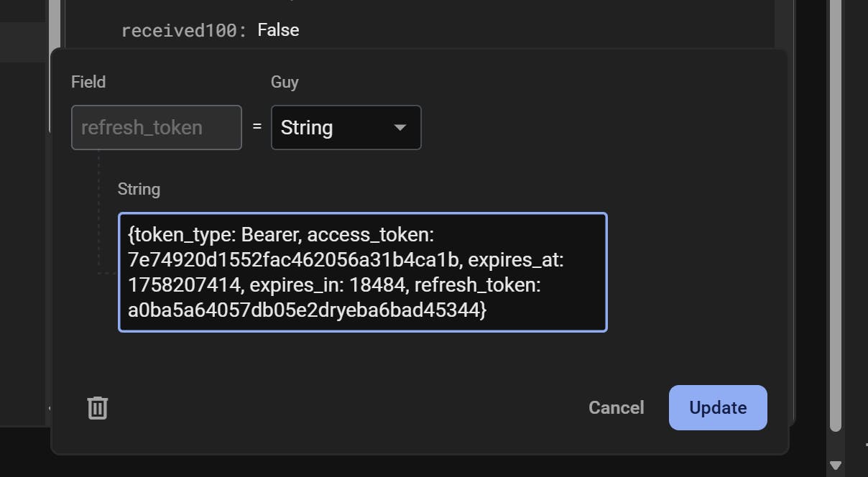The height and width of the screenshot is (477, 868).
Task: Click the Field label above name input
Action: click(88, 82)
